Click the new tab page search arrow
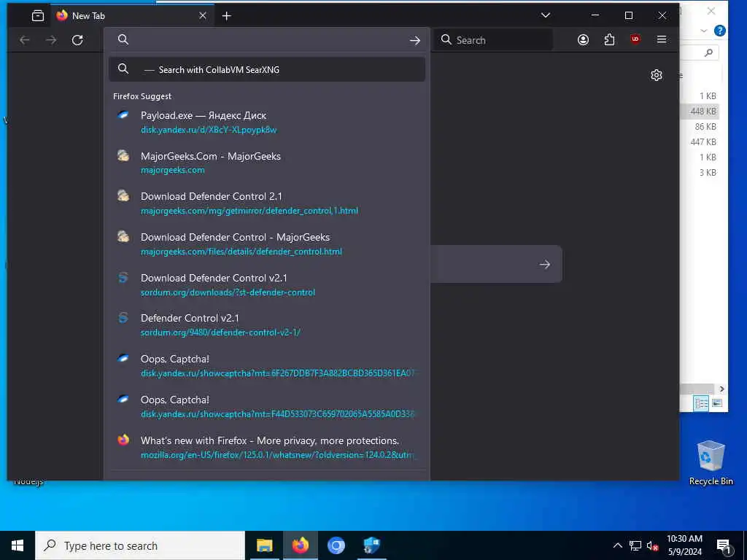Screen dimensions: 747x560 pyautogui.click(x=544, y=264)
